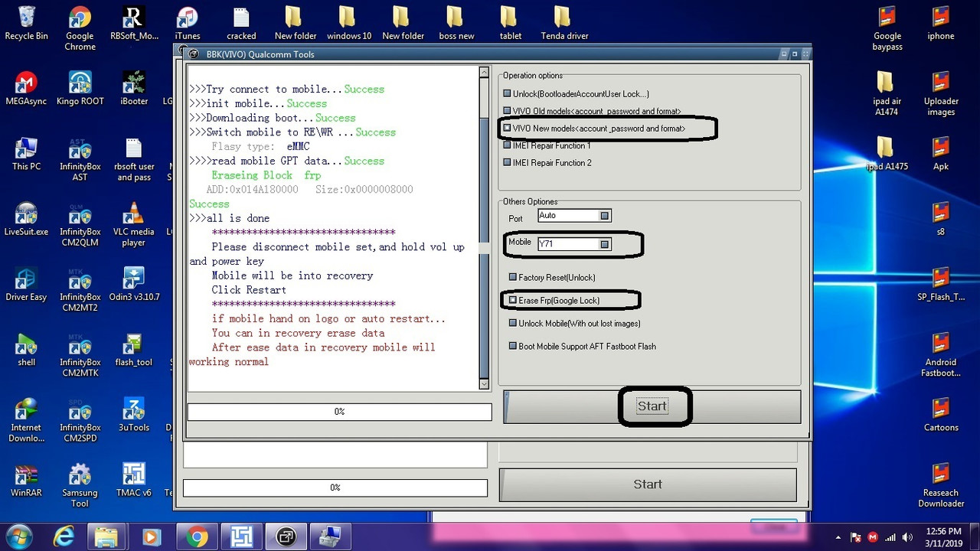Expand the Port dropdown set to Auto

click(605, 216)
